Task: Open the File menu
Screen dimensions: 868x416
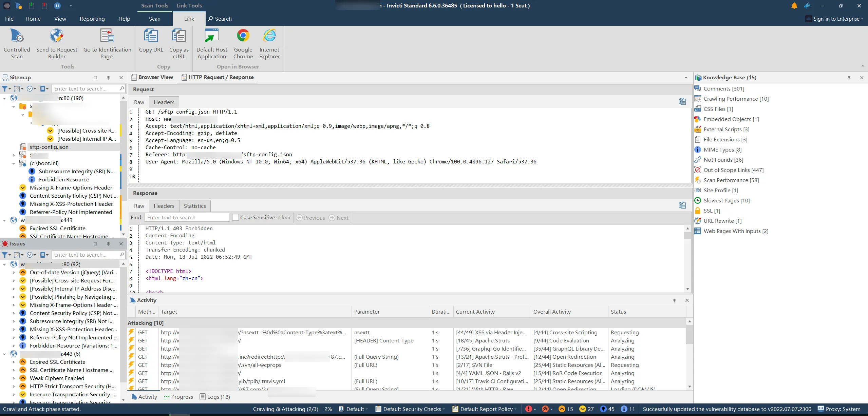Action: coord(9,19)
